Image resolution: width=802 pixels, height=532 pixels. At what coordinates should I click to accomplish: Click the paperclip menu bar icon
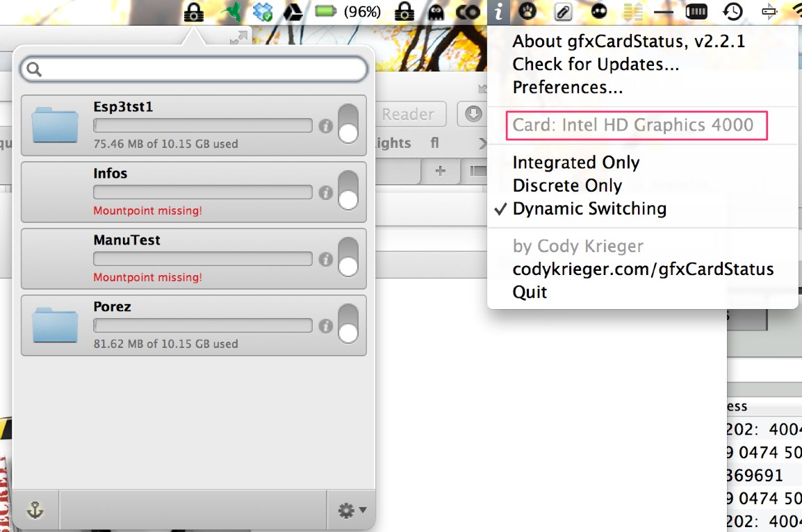563,11
